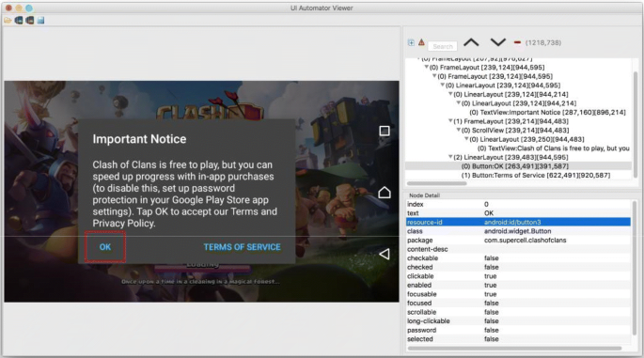Viewport: 644px width, 358px height.
Task: Expand all tree nodes with plus icon
Action: [x=411, y=42]
